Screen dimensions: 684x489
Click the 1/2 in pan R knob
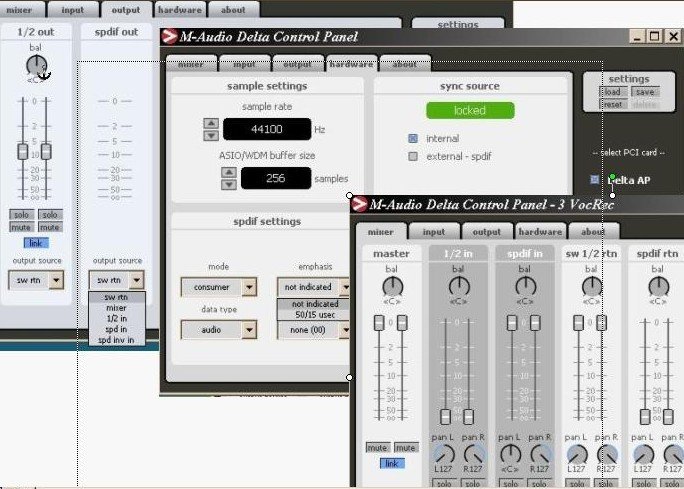[x=474, y=455]
